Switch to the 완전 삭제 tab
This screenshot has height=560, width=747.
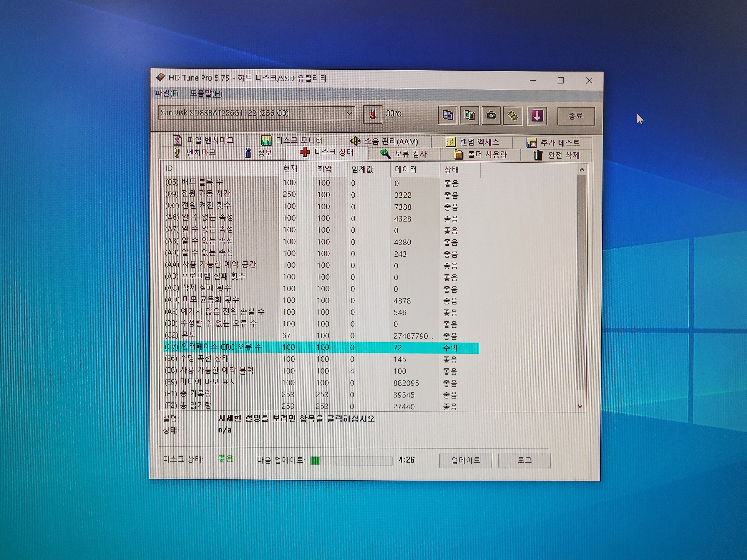pyautogui.click(x=557, y=156)
